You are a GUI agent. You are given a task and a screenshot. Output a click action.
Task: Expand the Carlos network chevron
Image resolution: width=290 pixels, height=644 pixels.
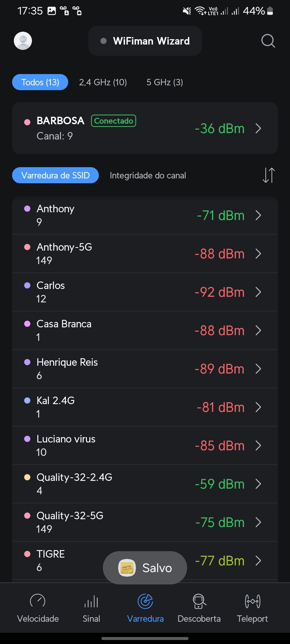point(258,292)
